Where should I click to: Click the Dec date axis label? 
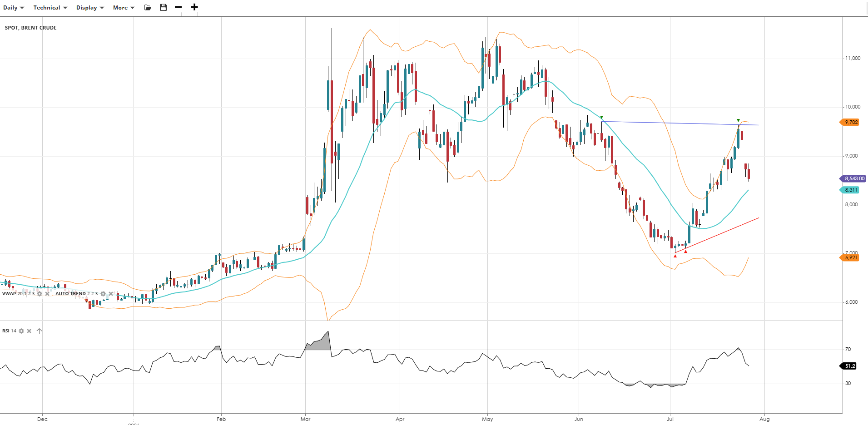coord(42,419)
